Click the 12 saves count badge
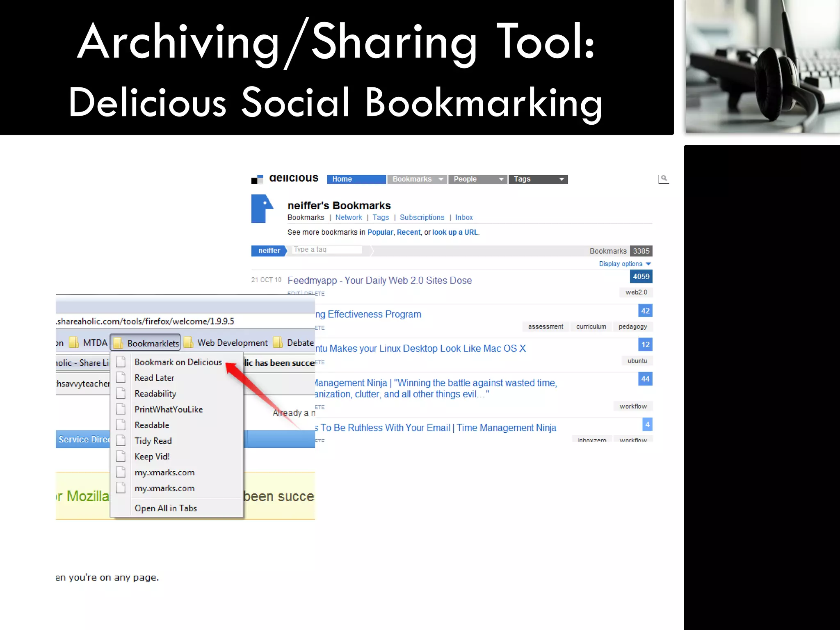Screen dimensions: 840x630 click(x=646, y=345)
